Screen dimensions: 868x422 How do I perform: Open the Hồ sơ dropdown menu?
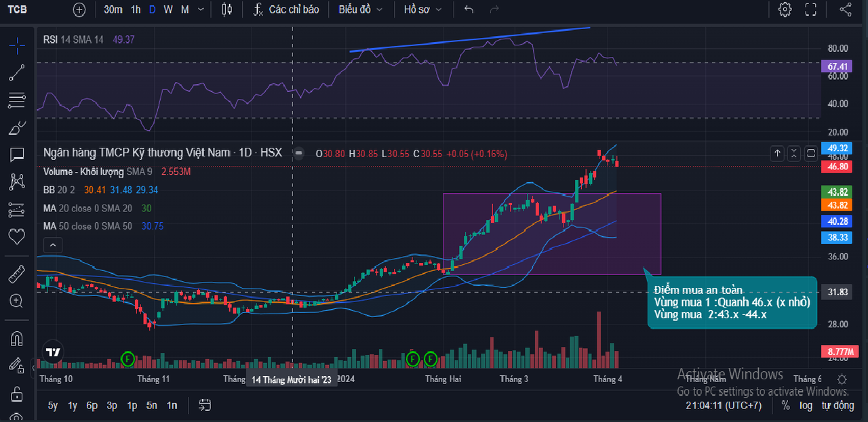tap(422, 9)
